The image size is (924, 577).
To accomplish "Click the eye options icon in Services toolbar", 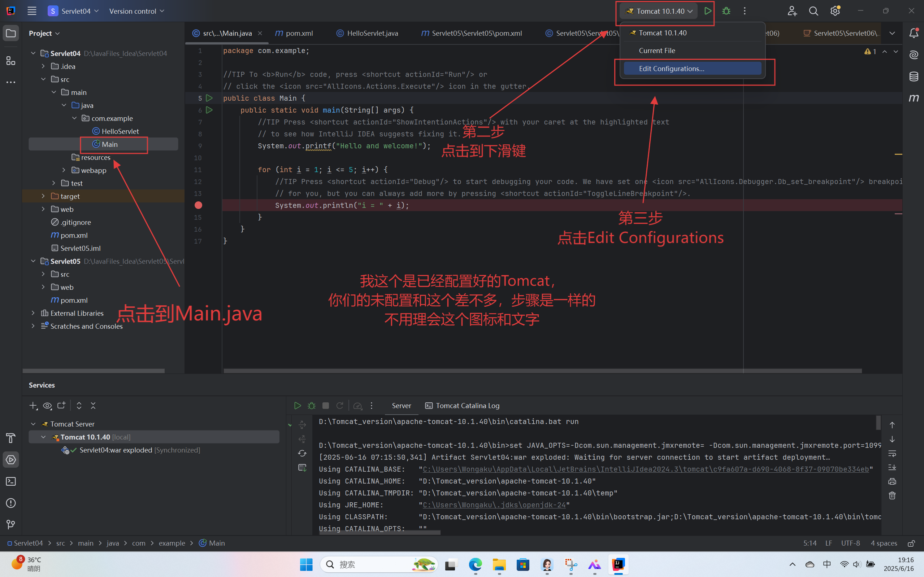I will [47, 406].
